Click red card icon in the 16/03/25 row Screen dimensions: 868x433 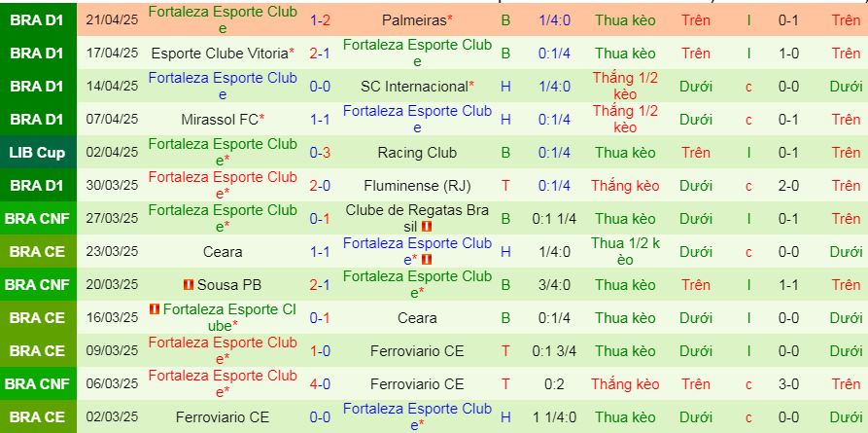point(154,309)
